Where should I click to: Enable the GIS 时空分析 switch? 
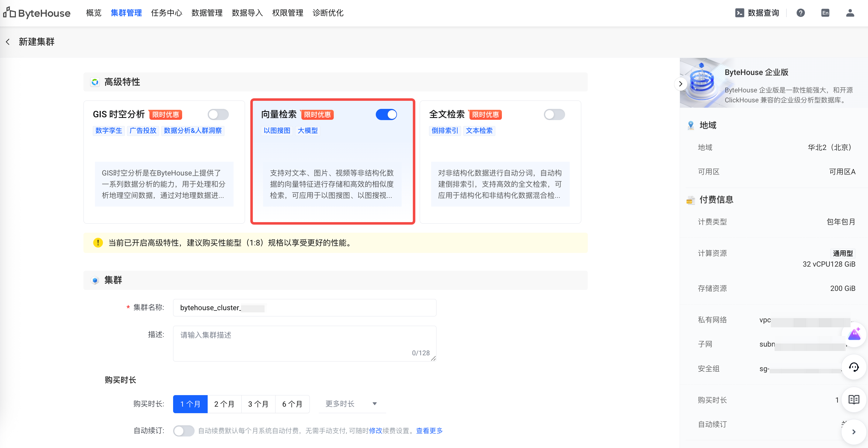(218, 114)
